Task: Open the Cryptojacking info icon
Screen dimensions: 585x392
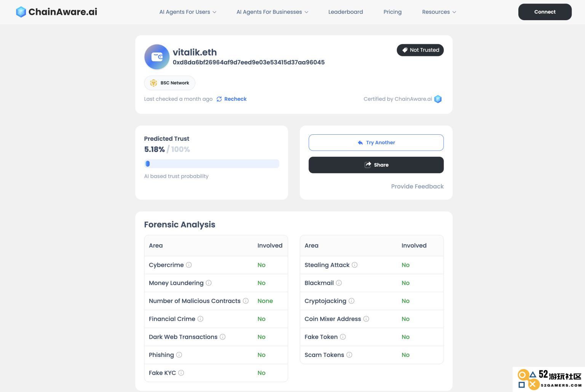Action: tap(352, 301)
